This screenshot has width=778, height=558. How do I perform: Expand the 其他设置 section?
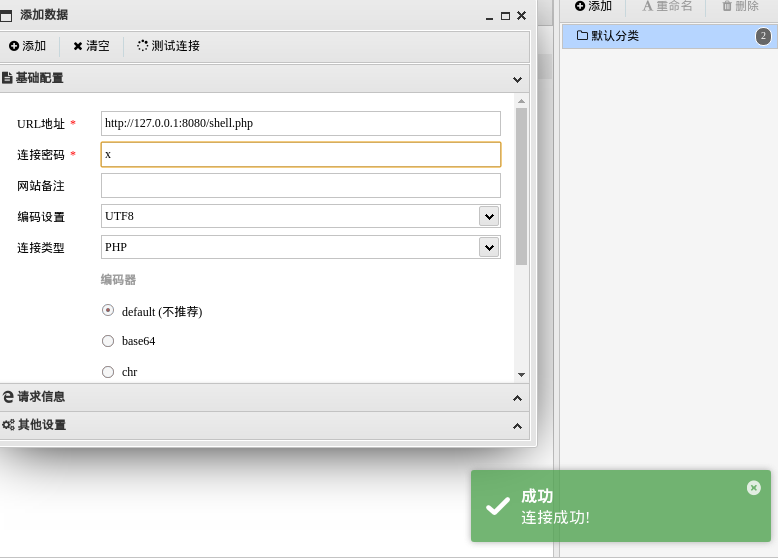coord(264,425)
